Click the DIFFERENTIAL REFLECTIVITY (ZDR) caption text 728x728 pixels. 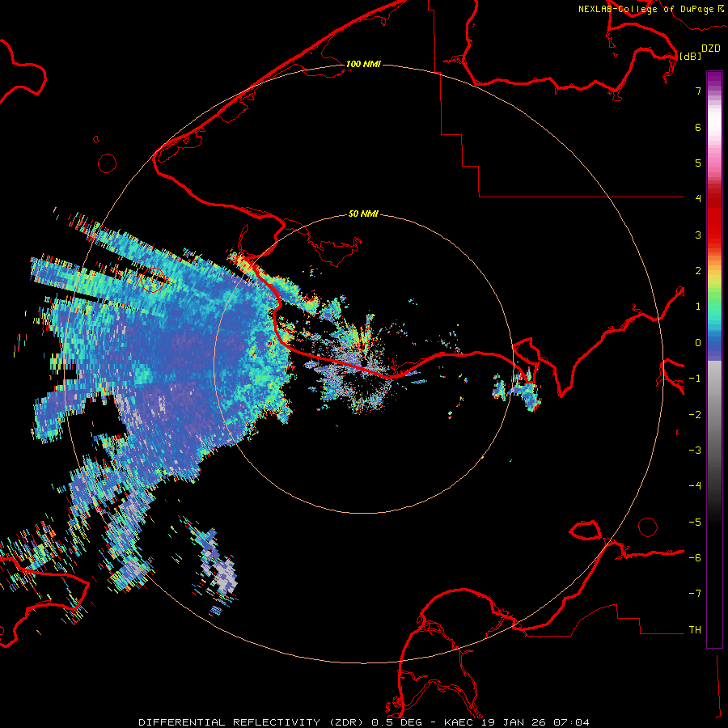[x=253, y=722]
